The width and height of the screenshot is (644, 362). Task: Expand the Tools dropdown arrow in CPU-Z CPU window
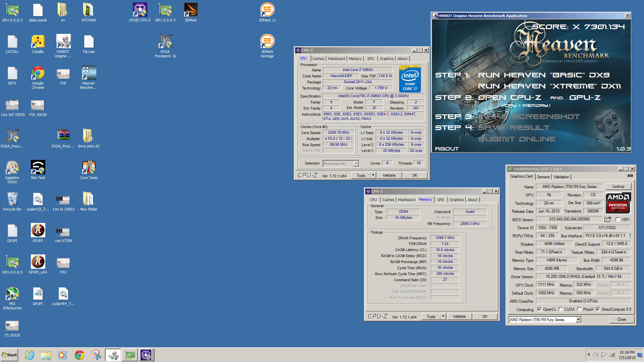[373, 175]
